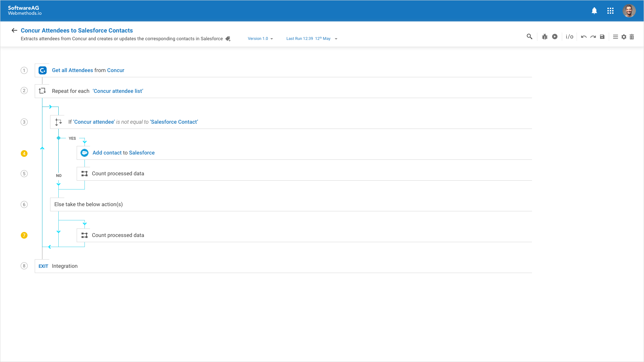Open the Add contact link

coord(107,153)
